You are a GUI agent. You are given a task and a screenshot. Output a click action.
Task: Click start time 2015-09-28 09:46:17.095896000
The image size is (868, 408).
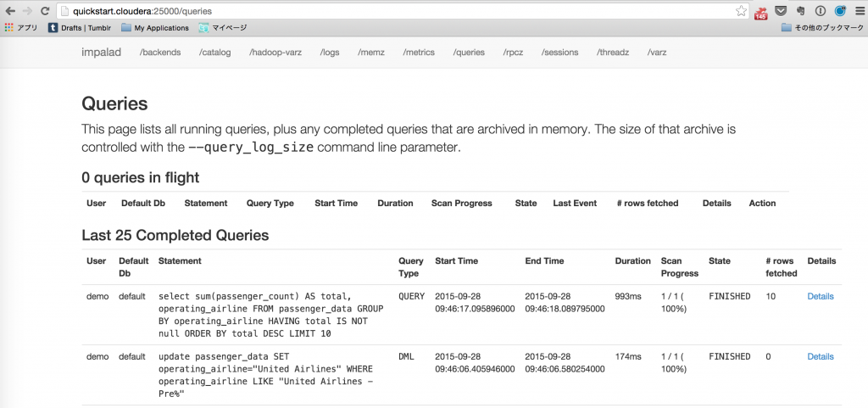[475, 302]
